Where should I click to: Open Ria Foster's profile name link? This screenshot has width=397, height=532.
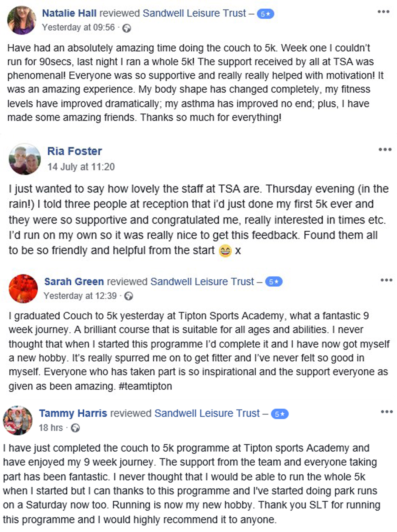(74, 151)
